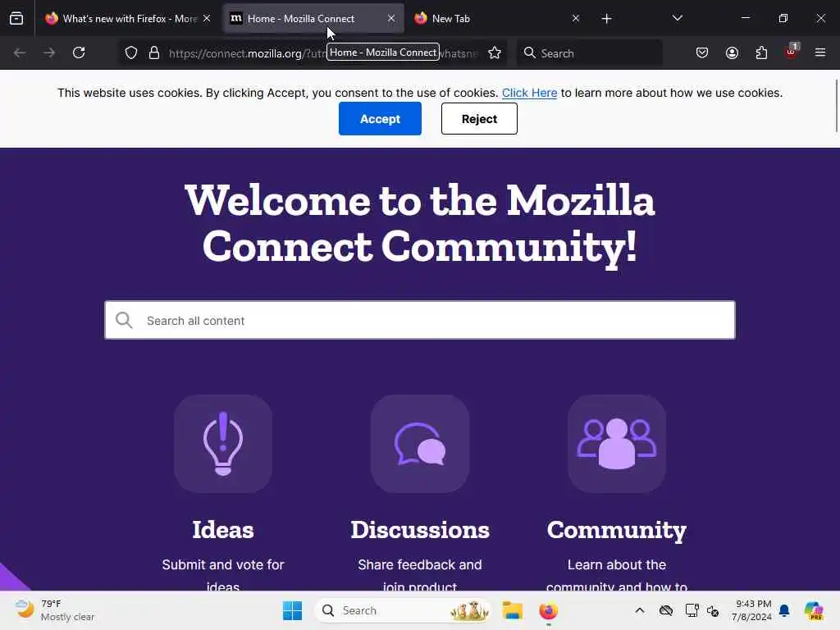Open Save to Pocket icon
Screen dimensions: 840x630
tap(702, 53)
